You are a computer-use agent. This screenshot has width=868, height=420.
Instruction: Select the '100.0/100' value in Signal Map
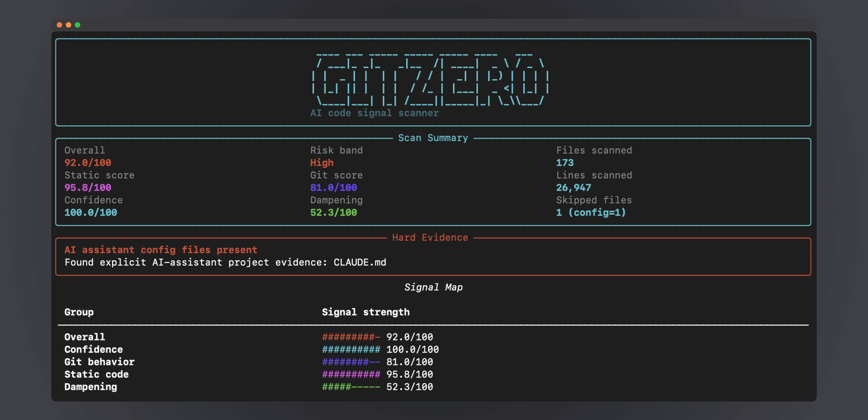point(413,349)
